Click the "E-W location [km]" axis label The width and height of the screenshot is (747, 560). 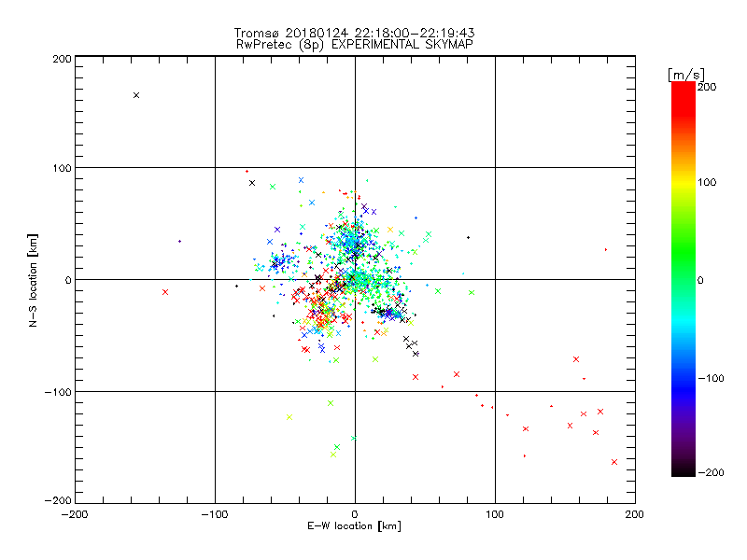pyautogui.click(x=354, y=526)
